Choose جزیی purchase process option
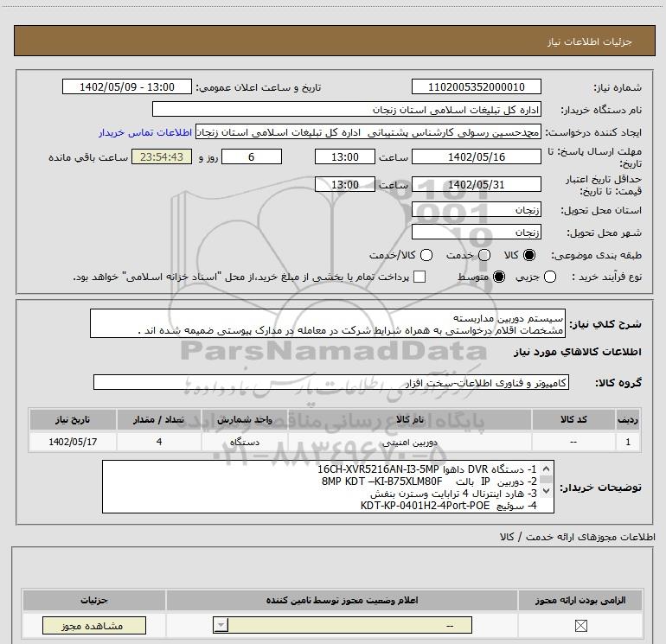 pyautogui.click(x=549, y=277)
